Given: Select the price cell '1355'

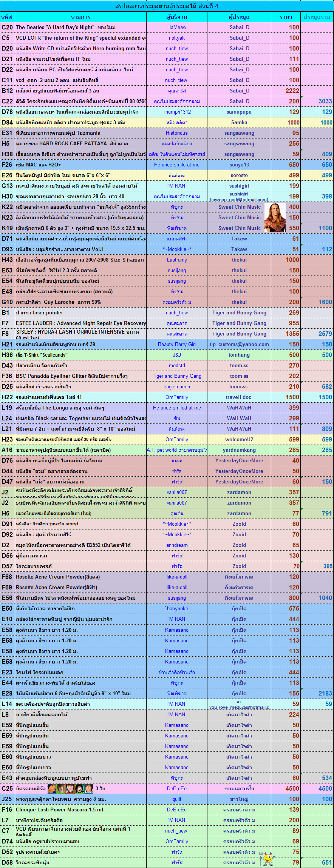Looking at the screenshot, I should point(286,334).
